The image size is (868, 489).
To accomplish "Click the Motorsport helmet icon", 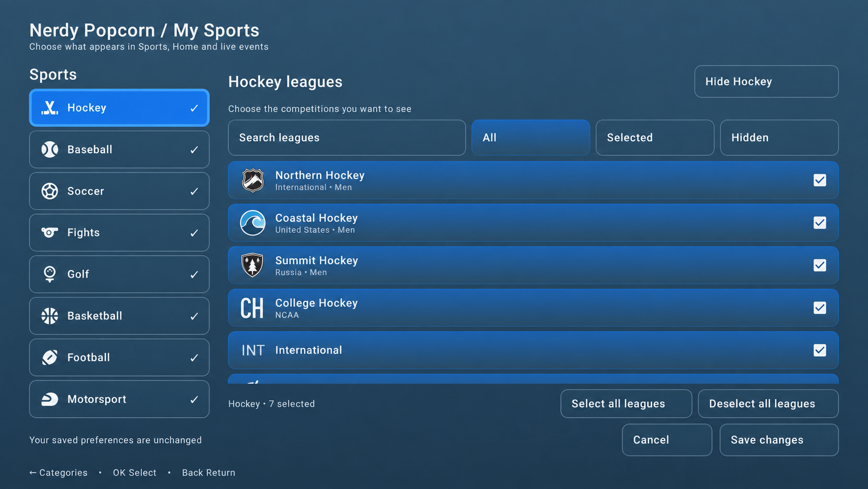I will (x=50, y=399).
